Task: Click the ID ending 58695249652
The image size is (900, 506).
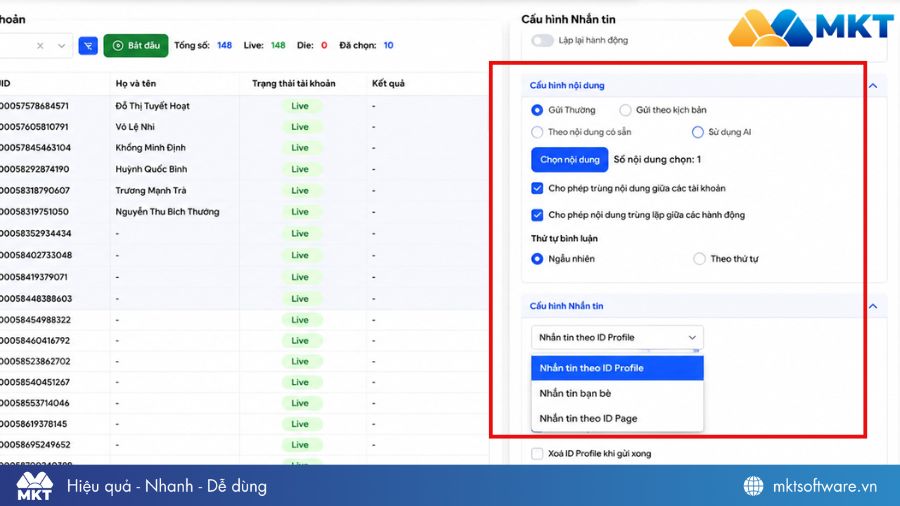Action: (x=36, y=445)
